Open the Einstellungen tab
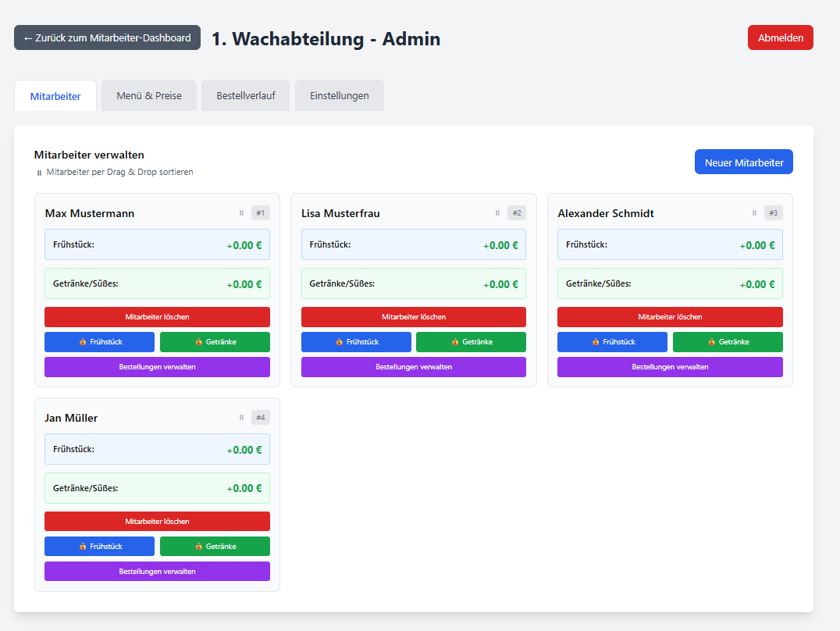 tap(339, 95)
